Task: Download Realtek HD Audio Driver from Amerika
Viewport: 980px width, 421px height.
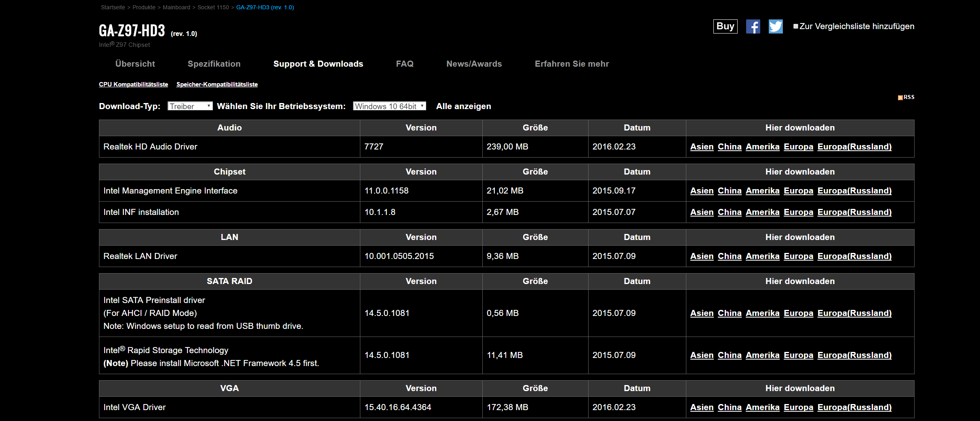Action: (x=763, y=147)
